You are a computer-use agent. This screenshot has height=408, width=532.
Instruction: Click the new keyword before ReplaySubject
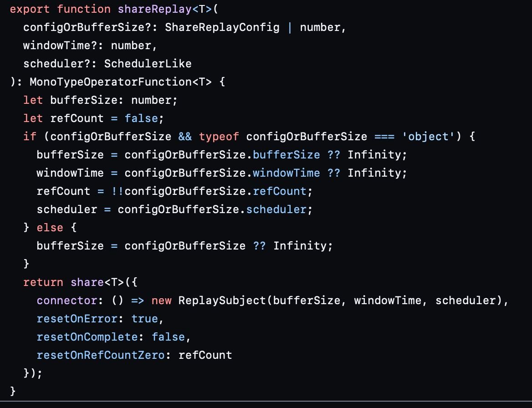pos(162,301)
